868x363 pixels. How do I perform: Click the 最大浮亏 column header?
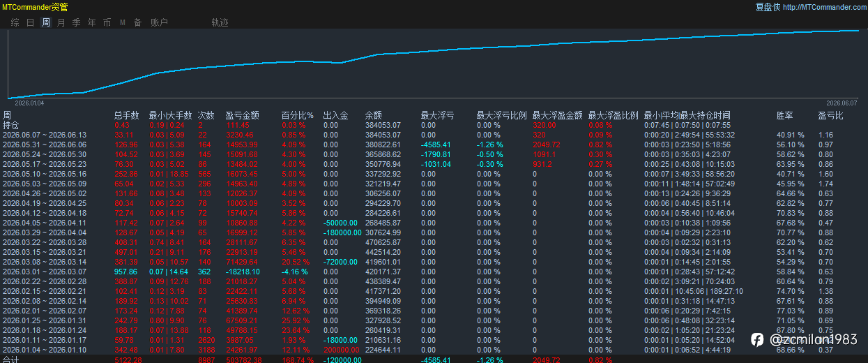point(438,115)
